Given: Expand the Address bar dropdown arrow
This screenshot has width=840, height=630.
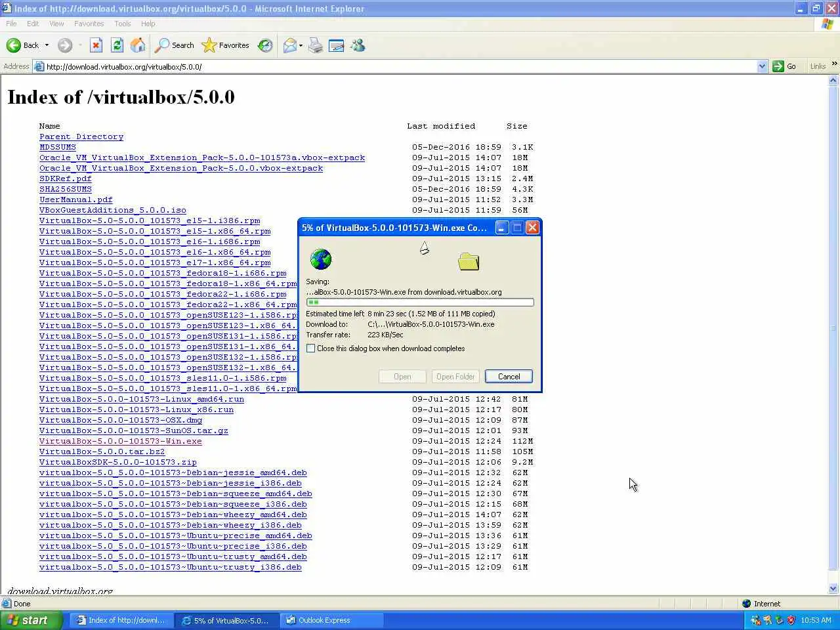Looking at the screenshot, I should pyautogui.click(x=762, y=66).
